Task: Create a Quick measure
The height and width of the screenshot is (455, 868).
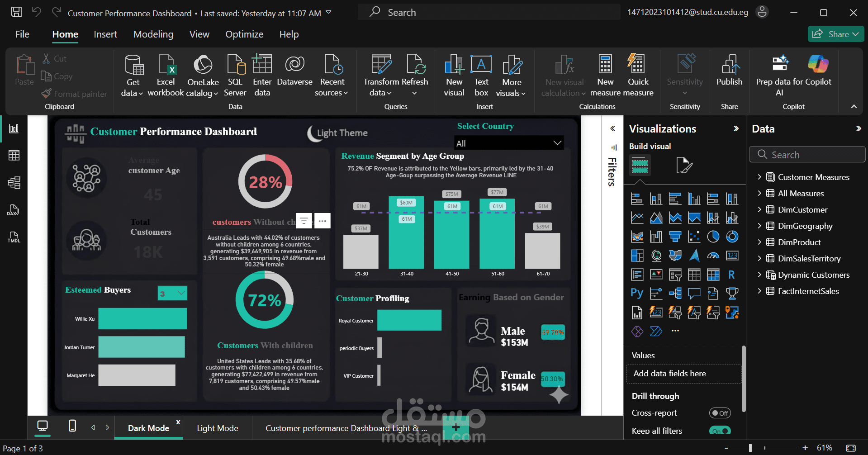Action: click(x=638, y=75)
